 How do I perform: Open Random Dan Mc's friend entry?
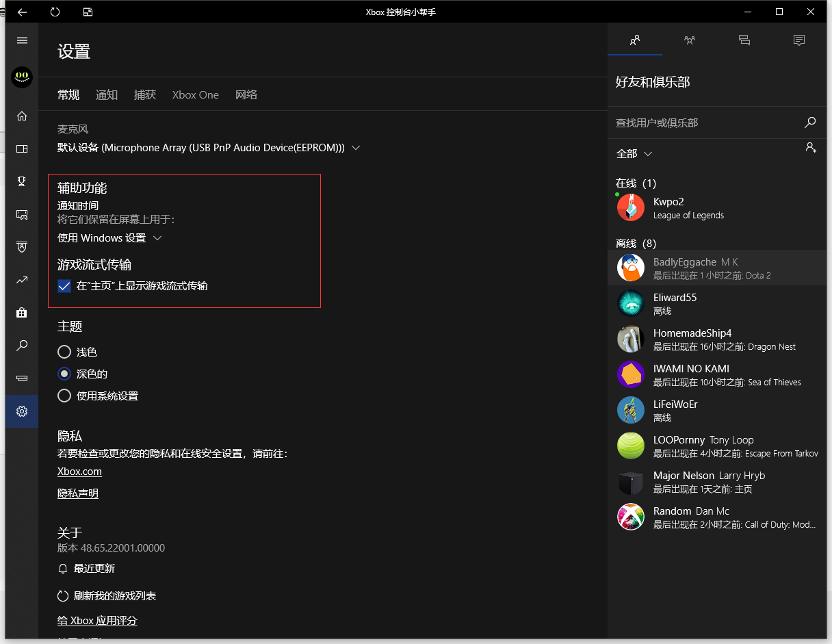pyautogui.click(x=717, y=517)
